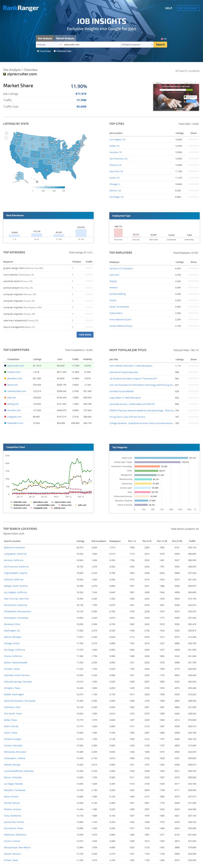Open the Help menu item

click(169, 8)
